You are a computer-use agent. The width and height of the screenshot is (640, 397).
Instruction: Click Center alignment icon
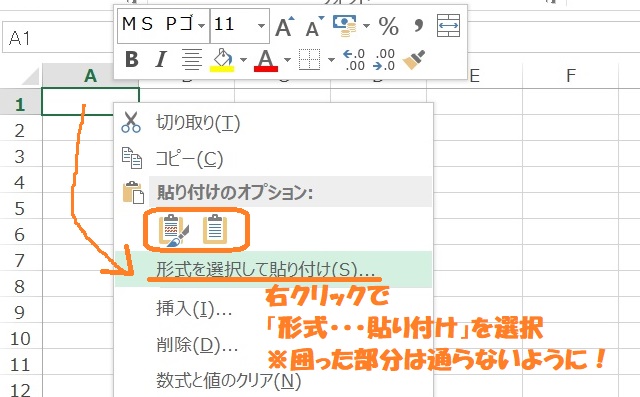pos(191,60)
